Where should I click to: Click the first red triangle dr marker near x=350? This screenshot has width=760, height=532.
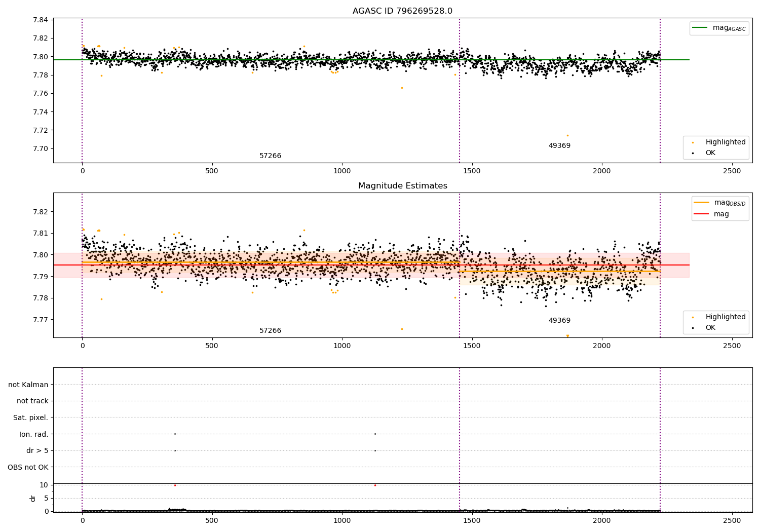[x=175, y=485]
